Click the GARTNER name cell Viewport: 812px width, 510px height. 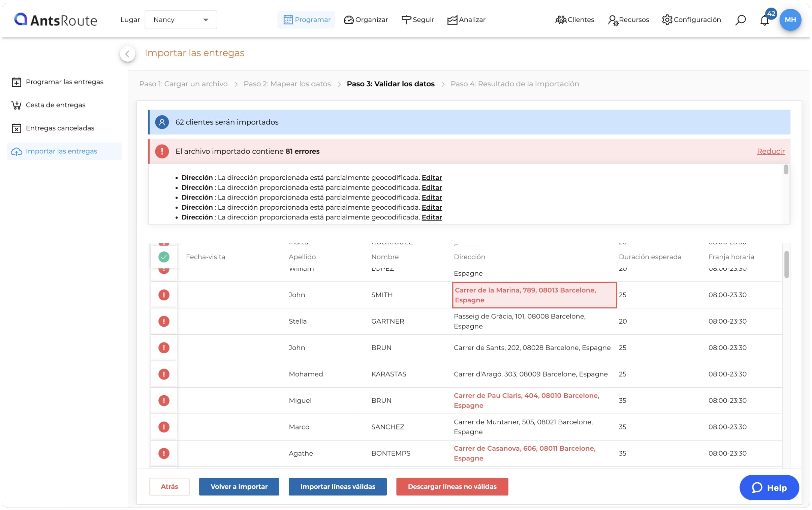pos(387,321)
